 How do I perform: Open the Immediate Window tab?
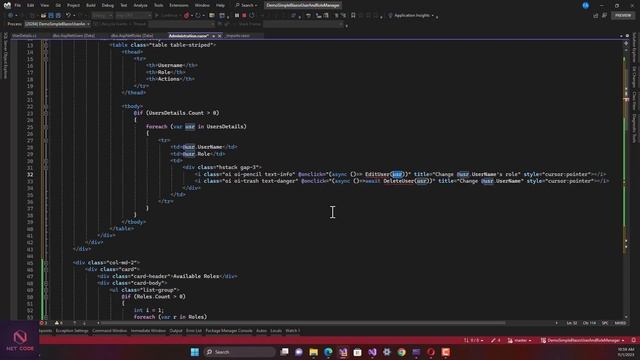click(148, 331)
